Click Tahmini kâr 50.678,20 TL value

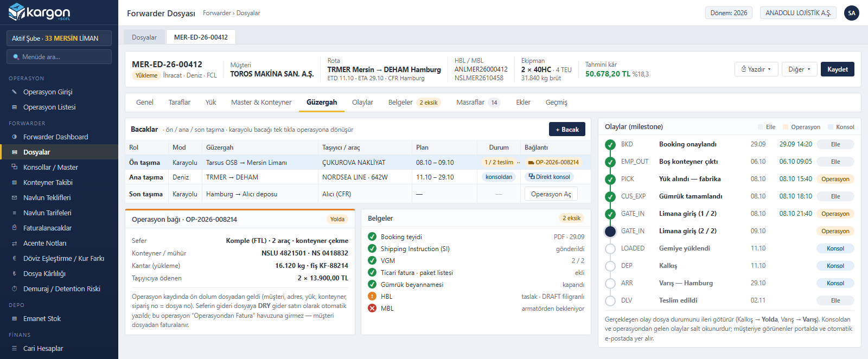pyautogui.click(x=608, y=74)
